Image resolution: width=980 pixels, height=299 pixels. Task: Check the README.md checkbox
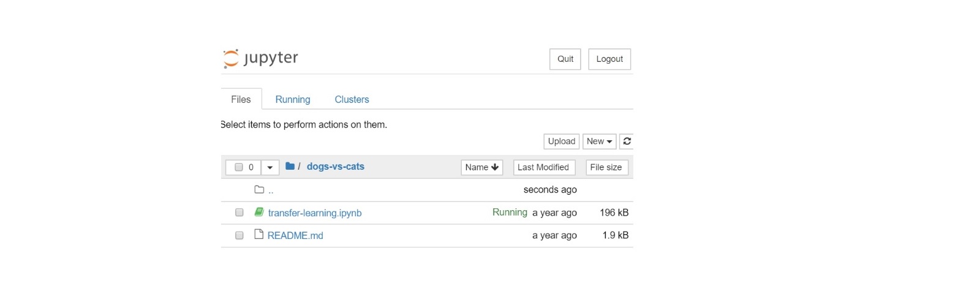239,235
